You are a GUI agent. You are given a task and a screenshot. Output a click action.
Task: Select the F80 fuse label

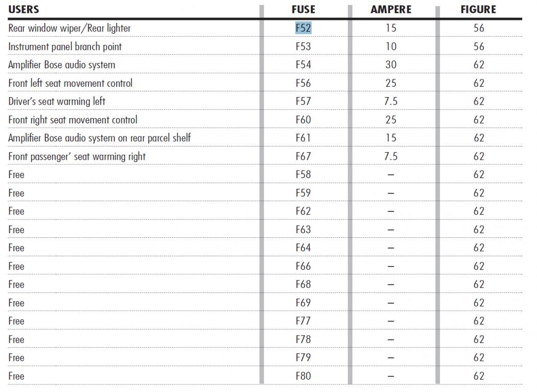click(303, 376)
